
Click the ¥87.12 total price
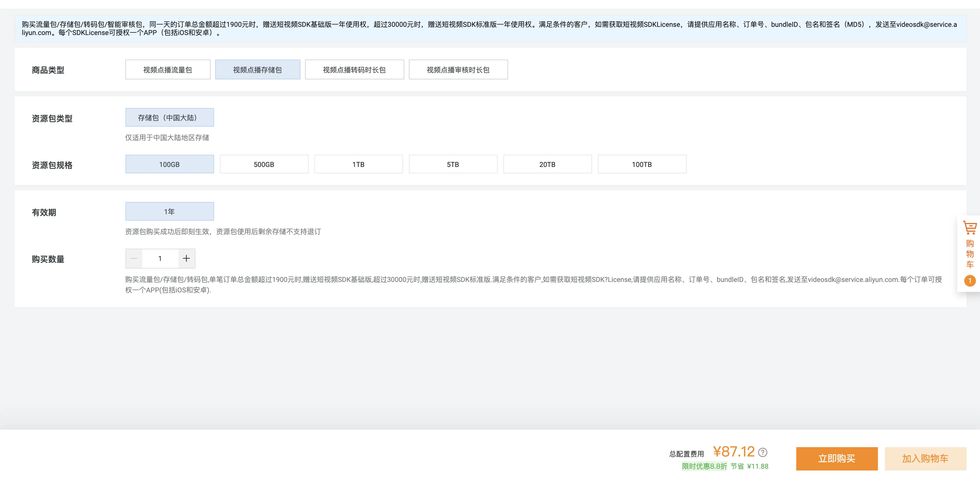[x=734, y=452]
